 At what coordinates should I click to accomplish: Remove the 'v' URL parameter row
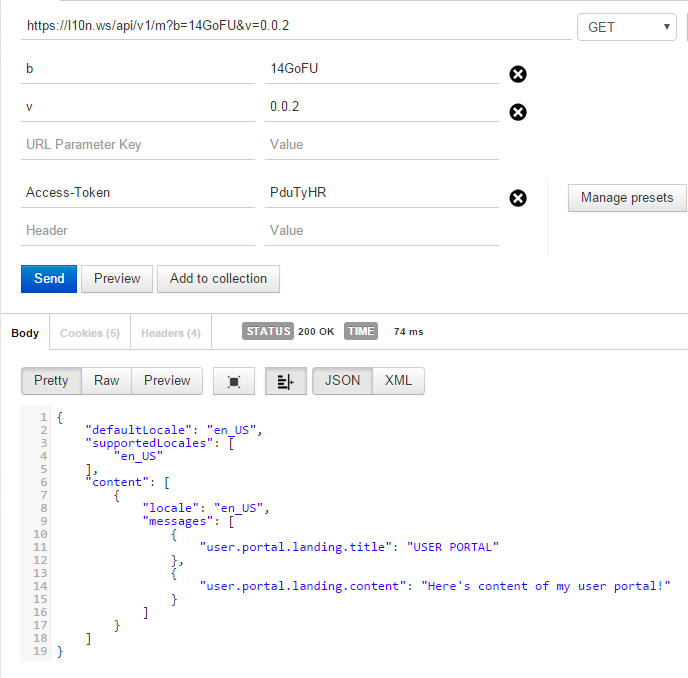518,112
